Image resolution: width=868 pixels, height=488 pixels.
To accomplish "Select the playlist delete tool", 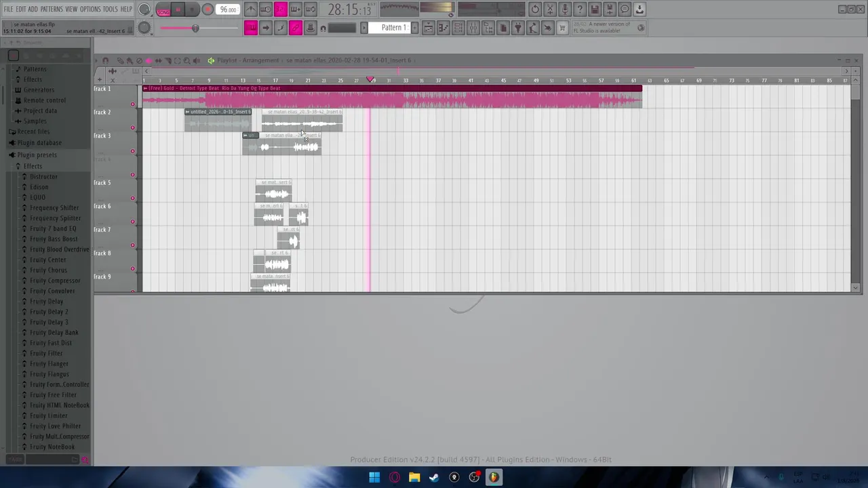I will coord(139,60).
